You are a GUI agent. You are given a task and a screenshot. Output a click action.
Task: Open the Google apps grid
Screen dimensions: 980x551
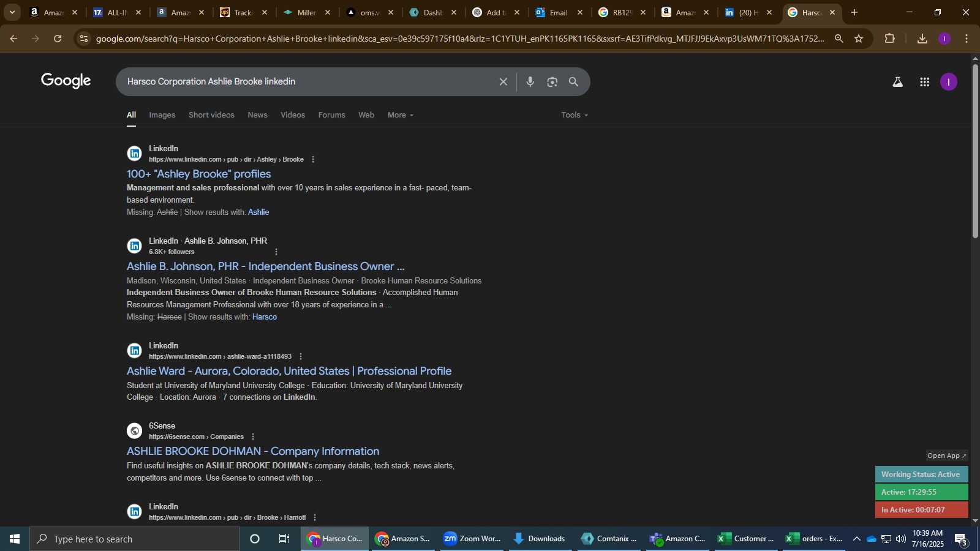(925, 82)
